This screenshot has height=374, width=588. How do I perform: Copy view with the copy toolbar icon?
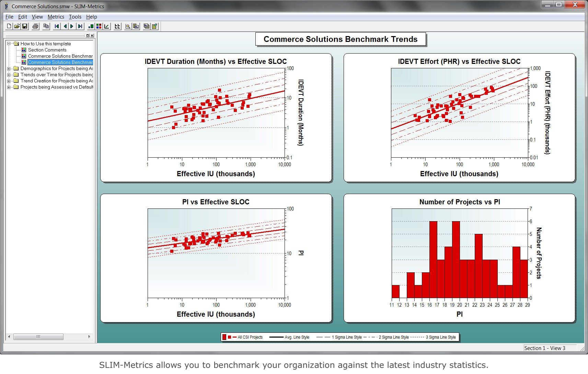click(x=46, y=26)
